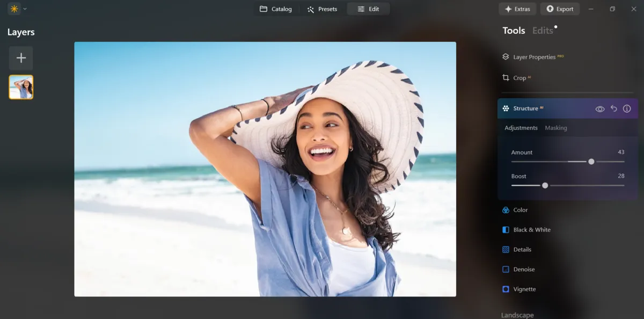
Task: Add a new layer with the plus button
Action: 20,58
